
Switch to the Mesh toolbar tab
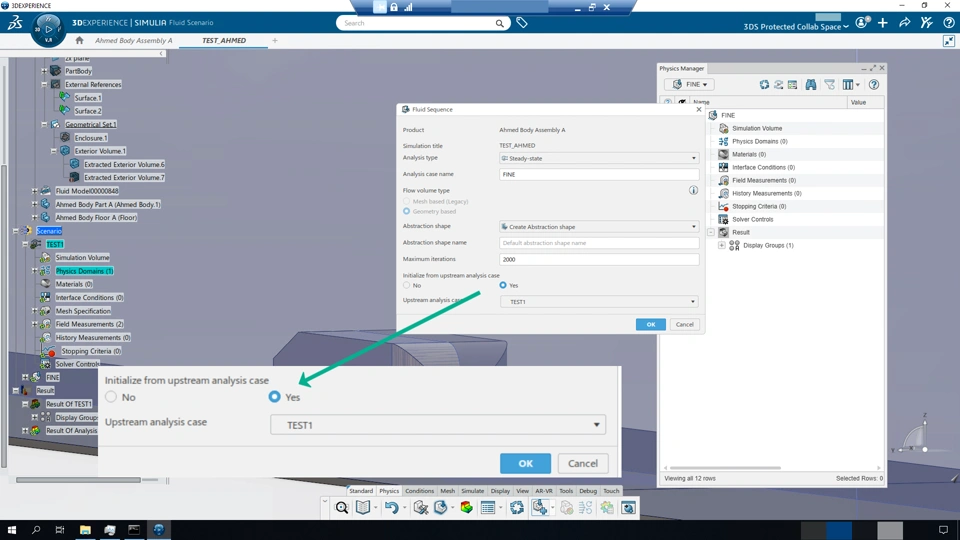pyautogui.click(x=448, y=491)
